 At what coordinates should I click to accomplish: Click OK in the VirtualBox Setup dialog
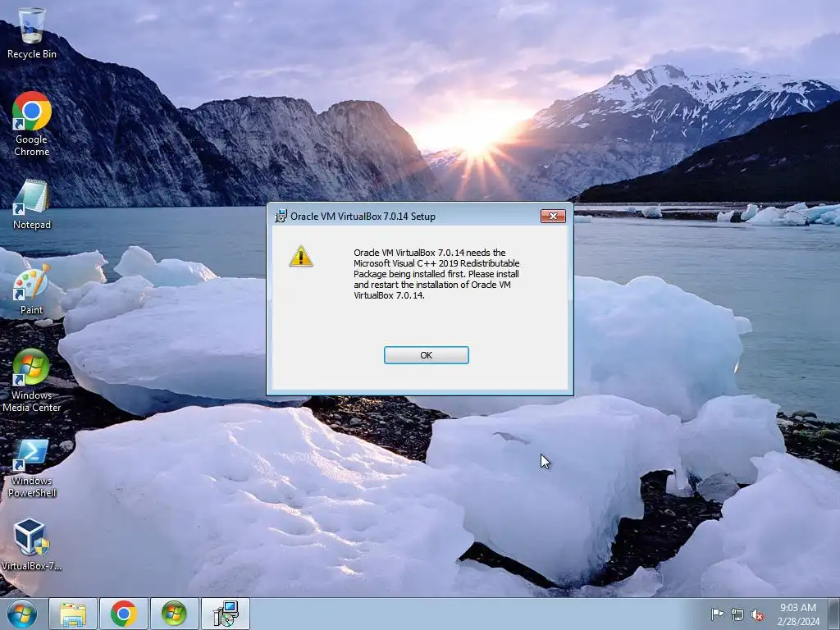point(426,355)
